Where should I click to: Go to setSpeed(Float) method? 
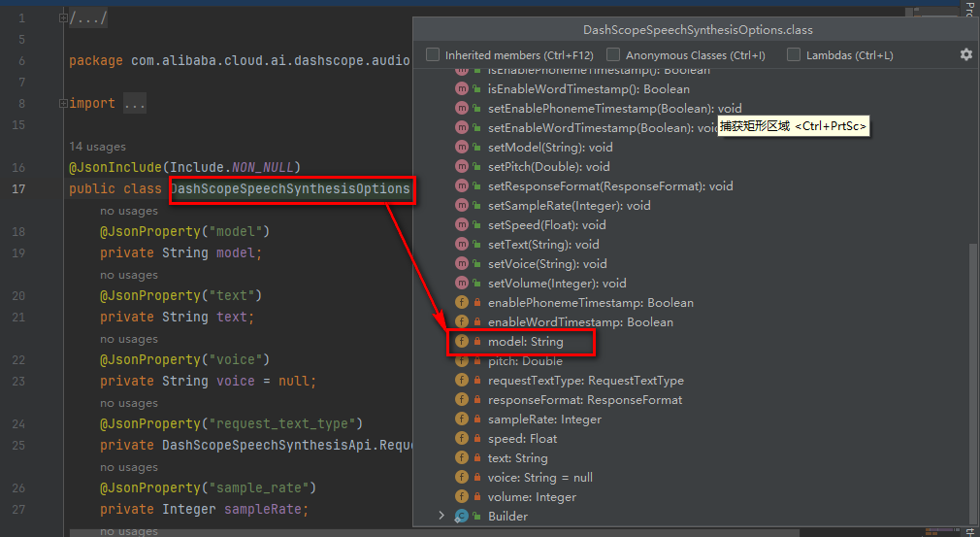pos(547,225)
